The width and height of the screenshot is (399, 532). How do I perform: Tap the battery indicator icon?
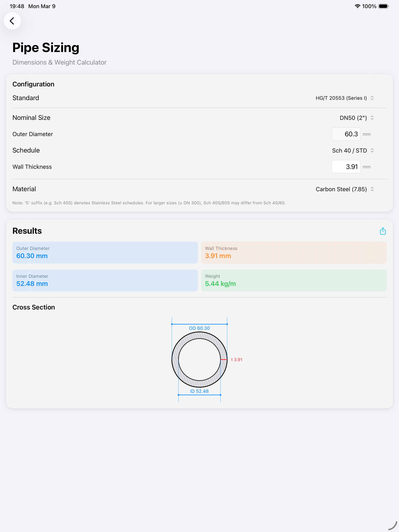(383, 6)
